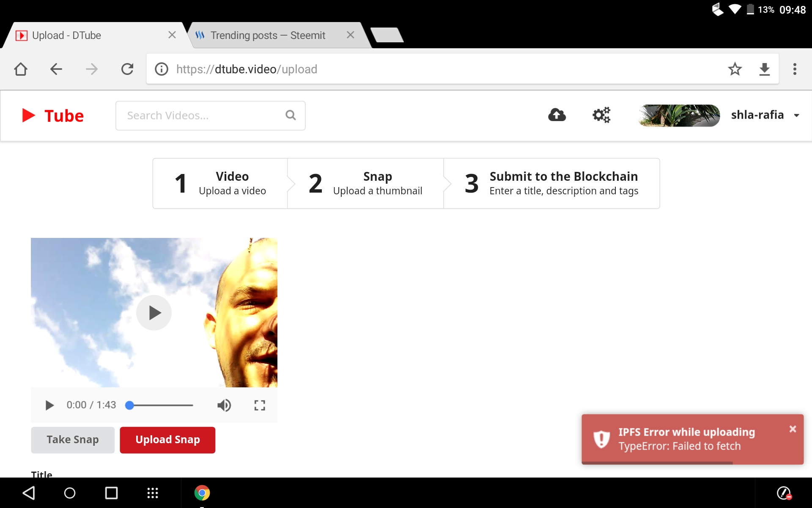Click the search magnifier icon
This screenshot has width=812, height=508.
tap(291, 115)
